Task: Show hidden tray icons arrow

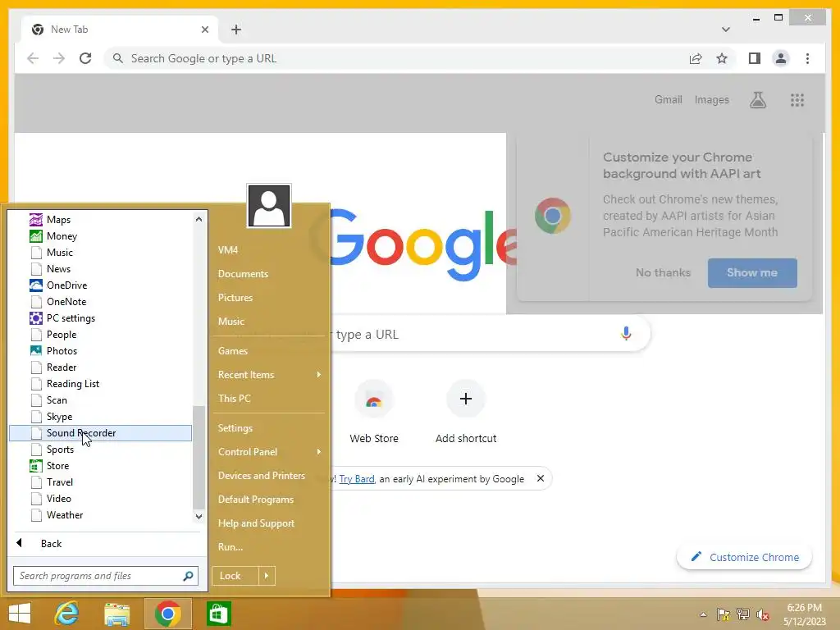Action: coord(703,614)
